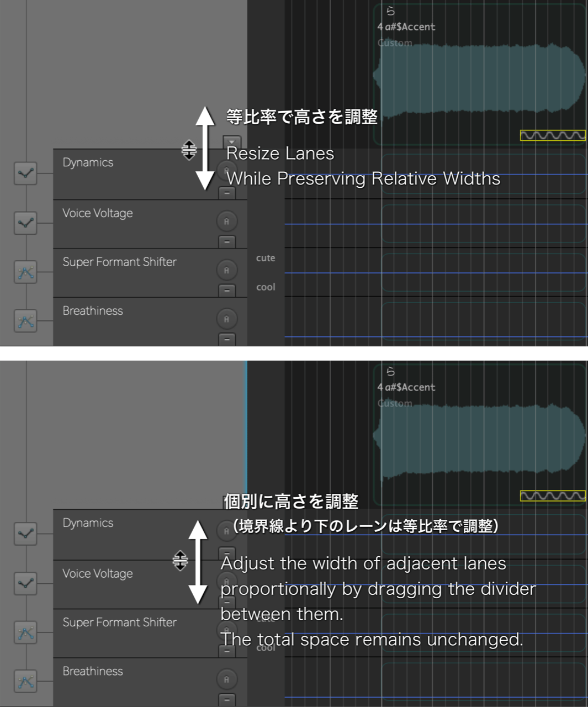Toggle Voice Voltage round A button, upper panel
Viewport: 588px width, 707px height.
coord(226,221)
